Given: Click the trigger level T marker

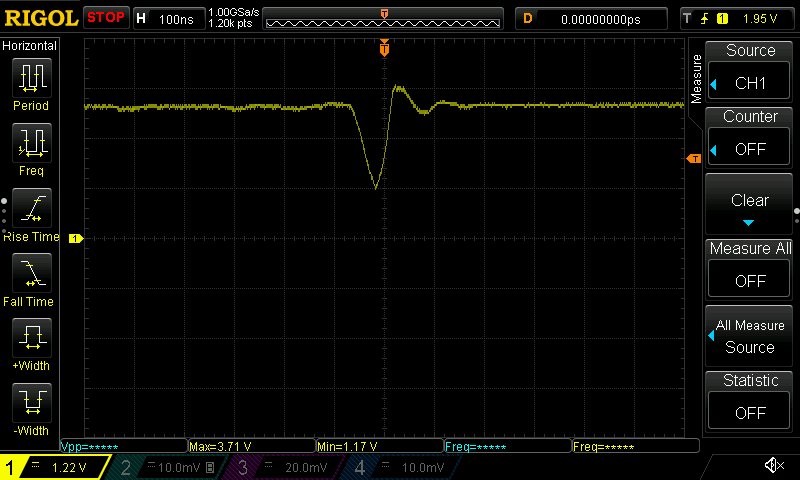Looking at the screenshot, I should [694, 159].
